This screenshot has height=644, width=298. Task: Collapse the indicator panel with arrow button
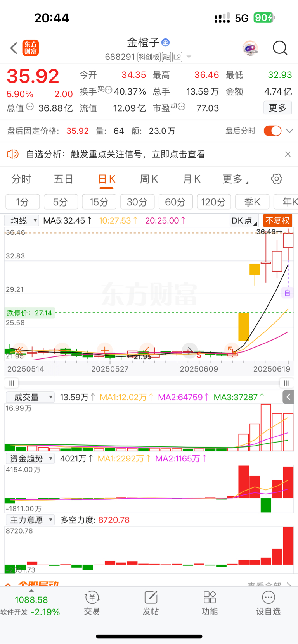coord(288,397)
